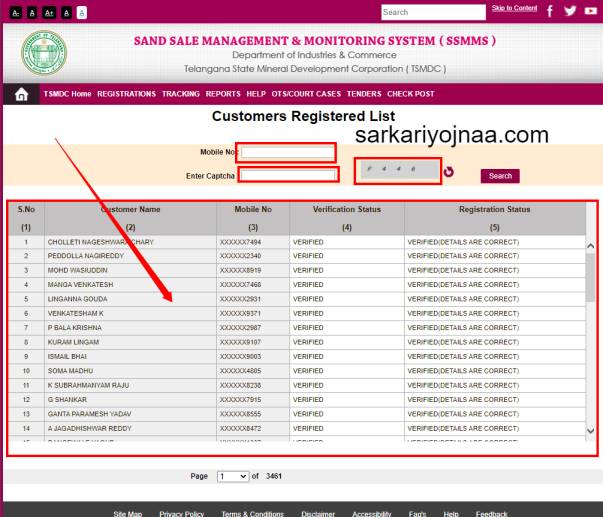The width and height of the screenshot is (603, 517).
Task: Open the Privacy Policy footer link
Action: 182,514
